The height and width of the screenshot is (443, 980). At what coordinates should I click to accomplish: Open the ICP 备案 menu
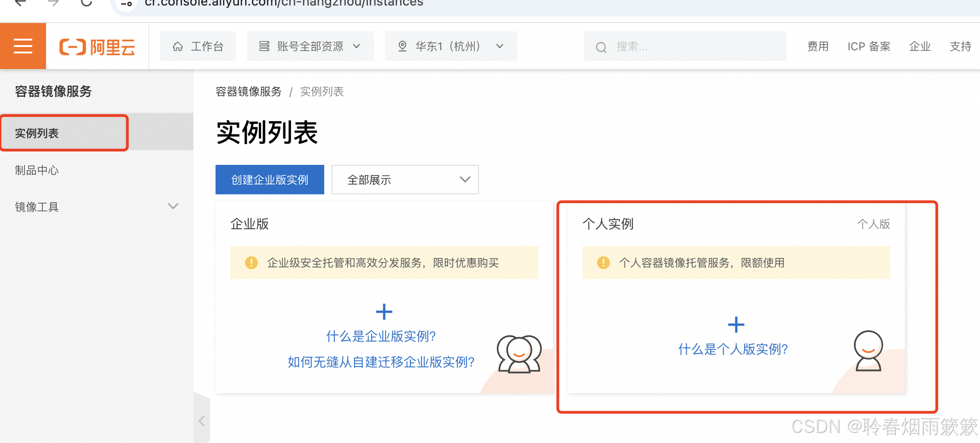tap(869, 47)
